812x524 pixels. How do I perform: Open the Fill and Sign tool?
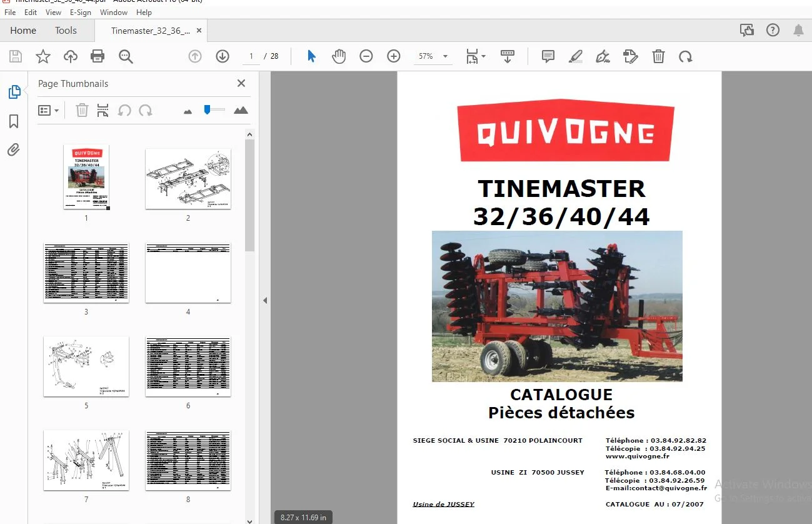pos(631,57)
